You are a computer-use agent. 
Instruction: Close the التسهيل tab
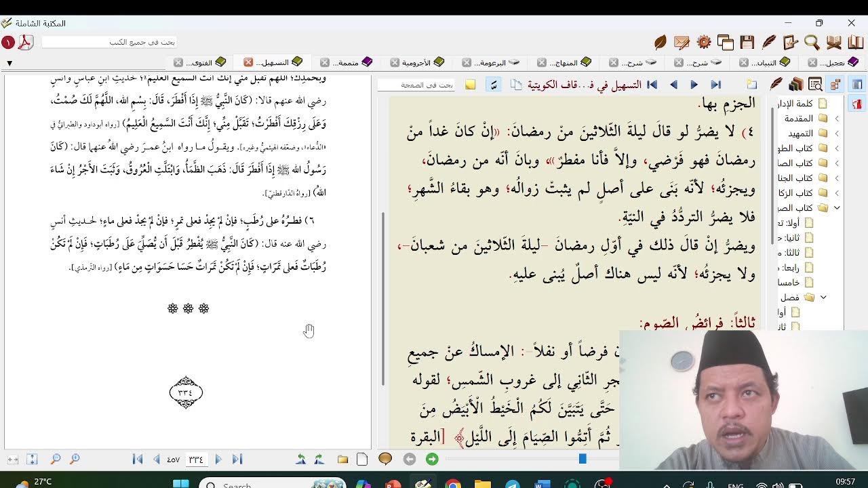click(x=248, y=62)
